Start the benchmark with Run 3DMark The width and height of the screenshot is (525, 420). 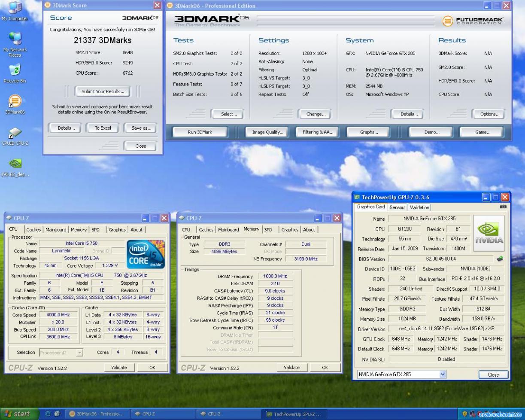pos(200,132)
